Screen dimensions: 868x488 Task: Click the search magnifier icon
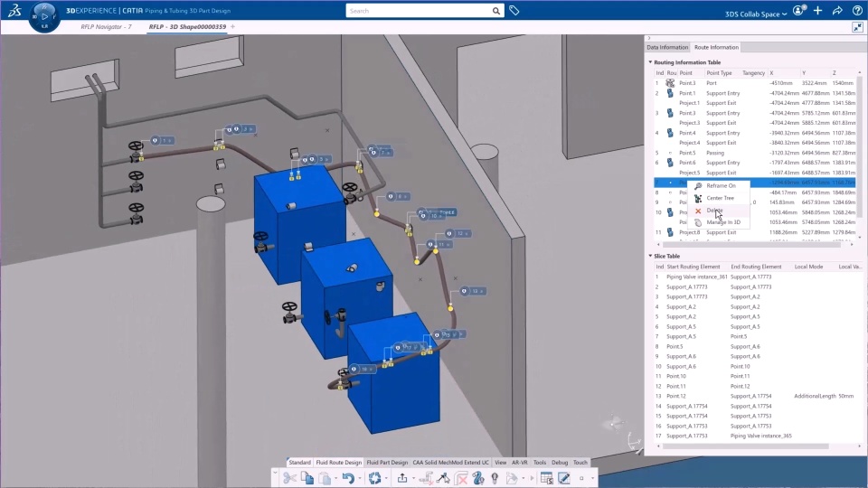(496, 11)
